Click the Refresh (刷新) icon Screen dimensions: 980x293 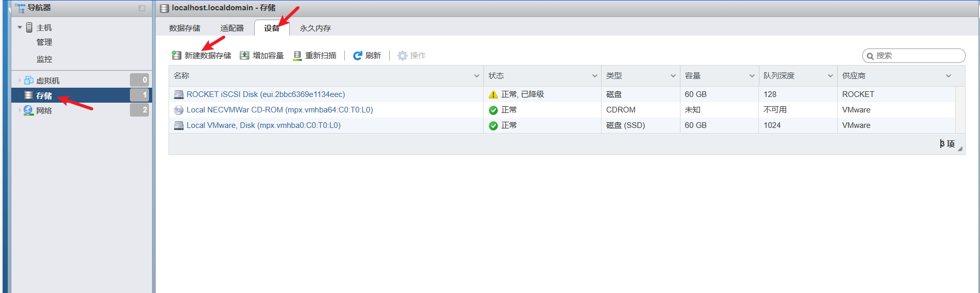[x=357, y=55]
